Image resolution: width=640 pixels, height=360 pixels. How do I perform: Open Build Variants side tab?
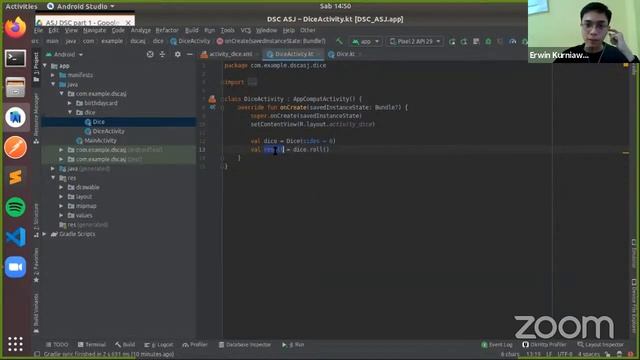coord(36,313)
